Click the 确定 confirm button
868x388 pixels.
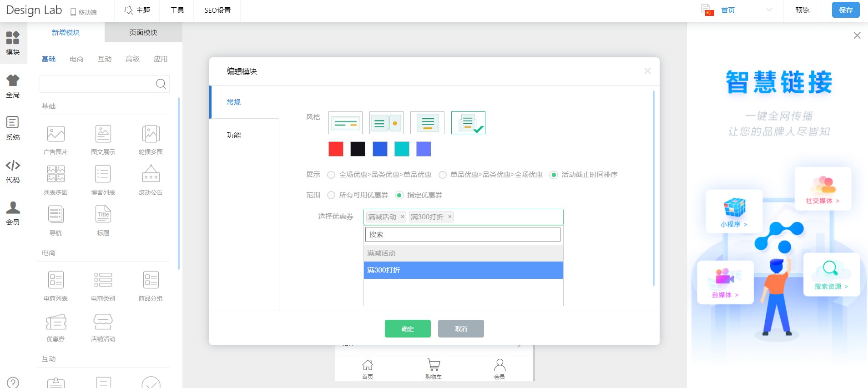point(408,328)
